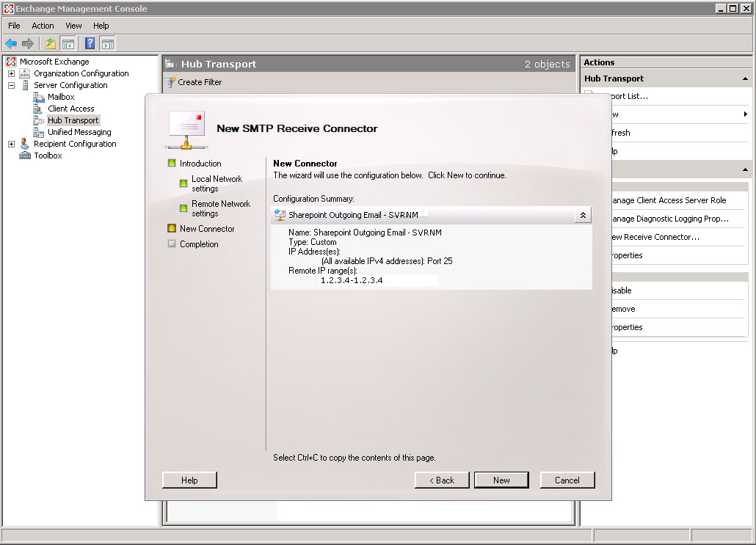Click the Server Configuration node icon
The image size is (756, 545).
click(25, 85)
